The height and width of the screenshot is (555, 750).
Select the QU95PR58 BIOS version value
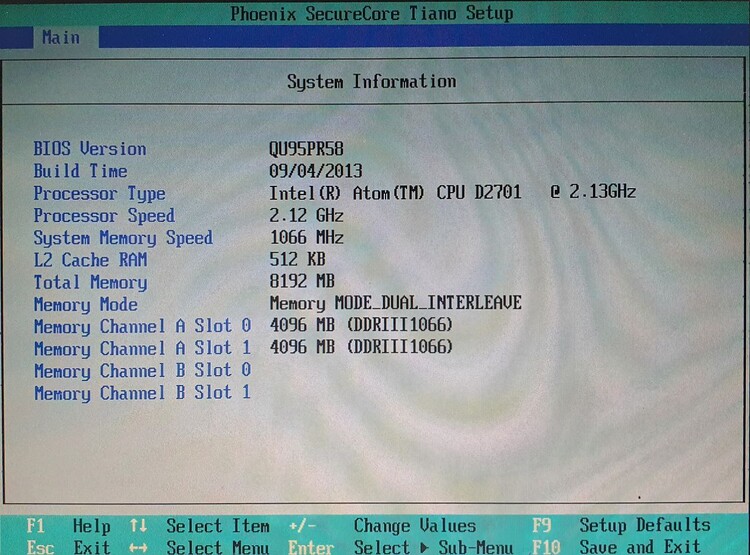[x=306, y=149]
